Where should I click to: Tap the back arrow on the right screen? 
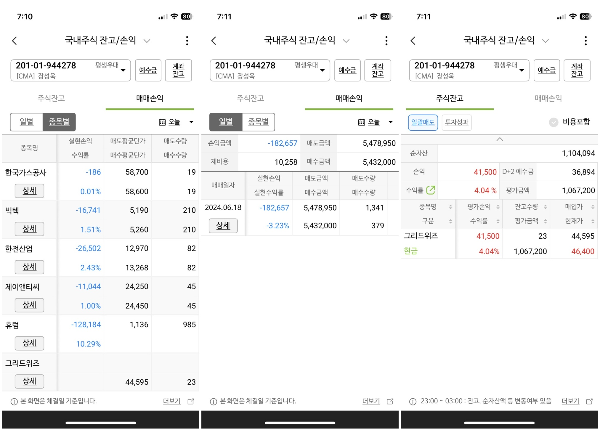point(413,41)
